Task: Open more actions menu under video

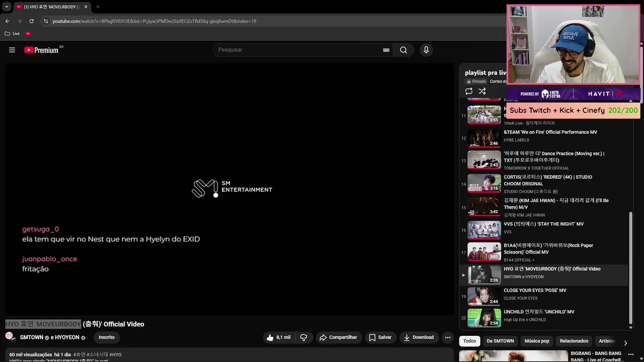Action: point(447,337)
